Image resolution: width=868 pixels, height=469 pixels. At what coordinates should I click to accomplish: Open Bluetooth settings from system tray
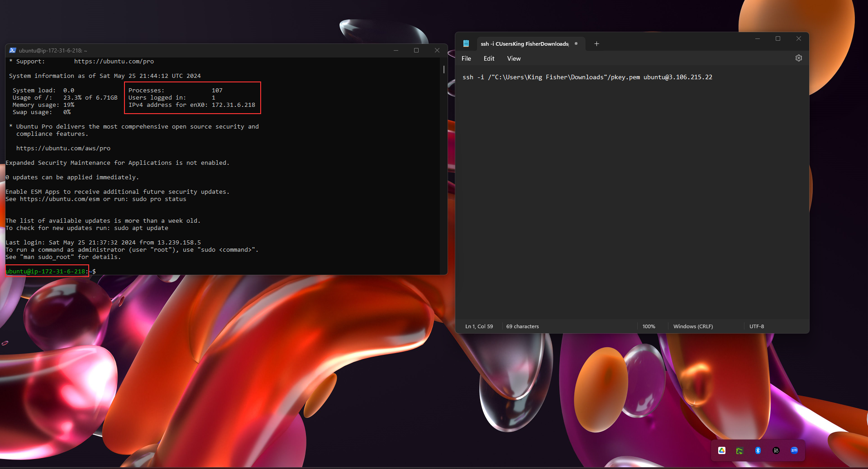point(758,450)
